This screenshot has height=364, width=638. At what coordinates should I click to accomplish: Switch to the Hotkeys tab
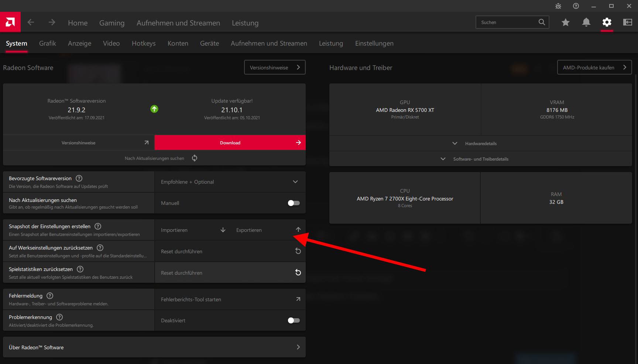[144, 43]
